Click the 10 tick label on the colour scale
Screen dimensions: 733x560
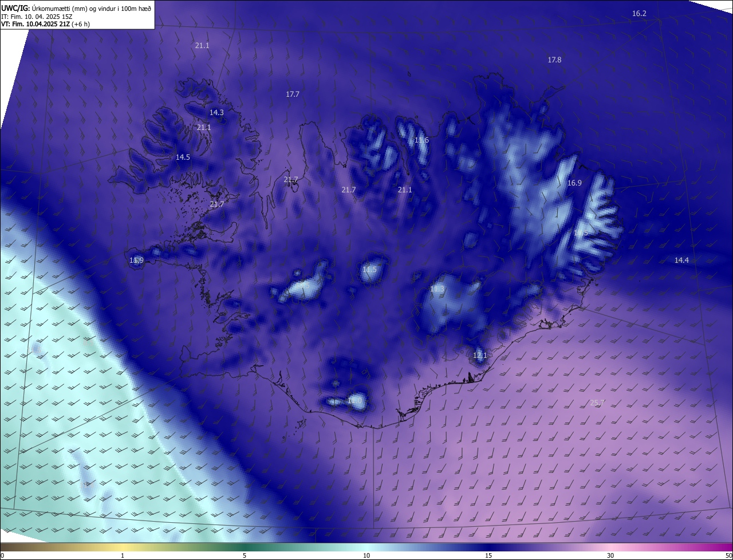pos(366,555)
